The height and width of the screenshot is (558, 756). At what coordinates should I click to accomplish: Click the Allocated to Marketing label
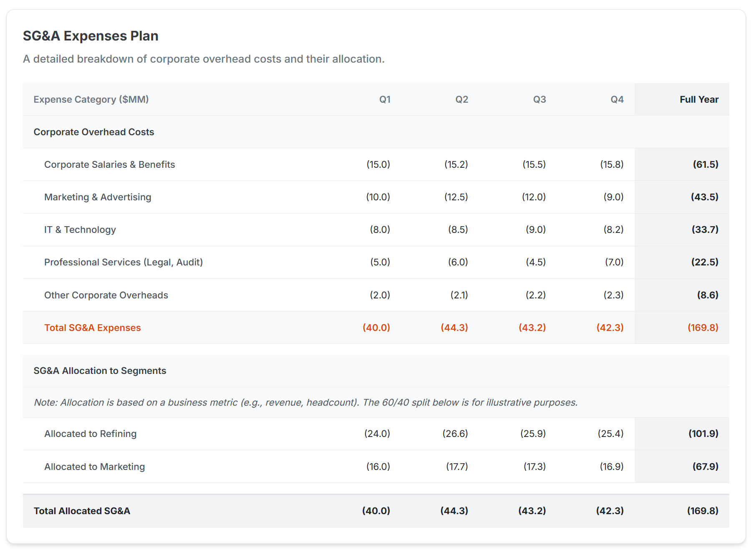[x=95, y=467]
